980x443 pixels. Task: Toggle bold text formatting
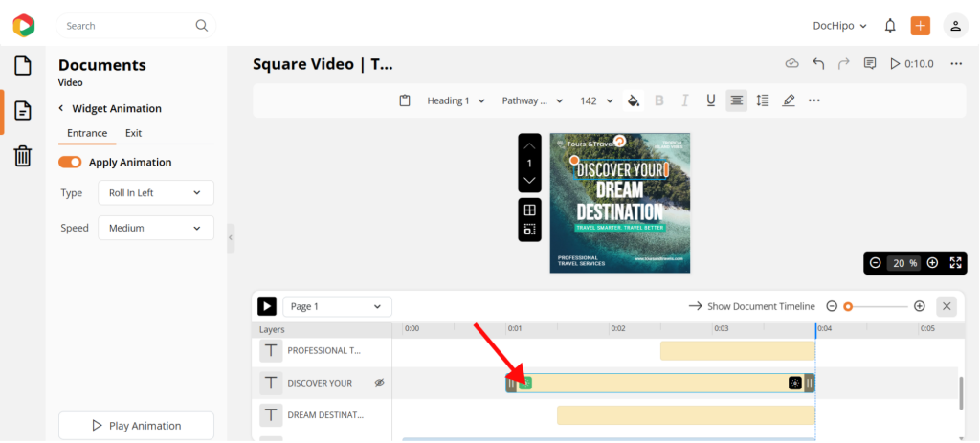[658, 100]
